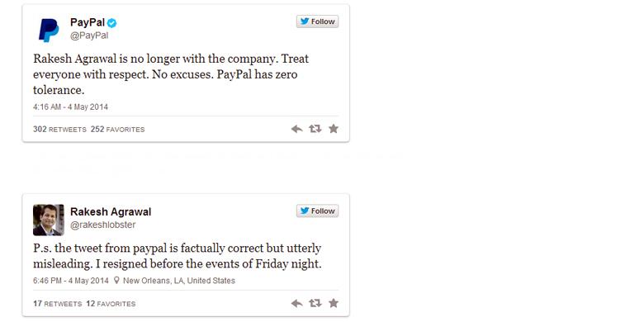View the 252 favorites list
Screen dimensions: 644x322
(118, 130)
